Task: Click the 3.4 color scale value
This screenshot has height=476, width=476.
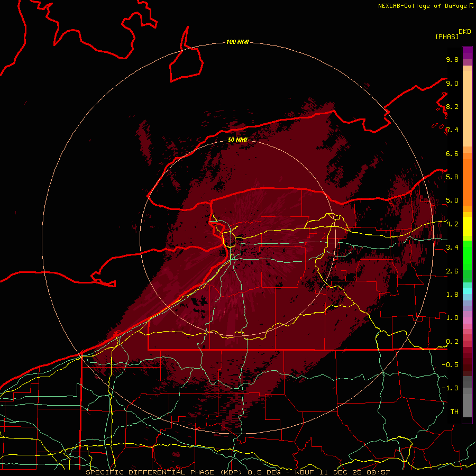Action: 452,248
